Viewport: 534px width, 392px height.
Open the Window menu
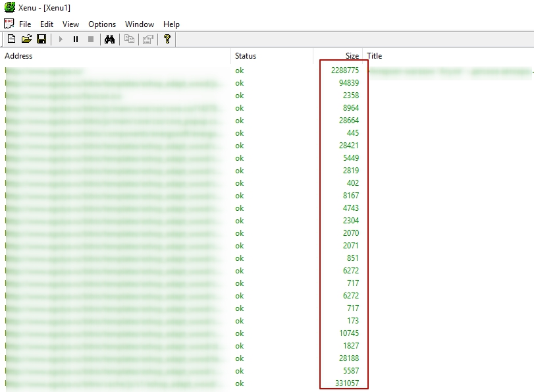click(140, 24)
